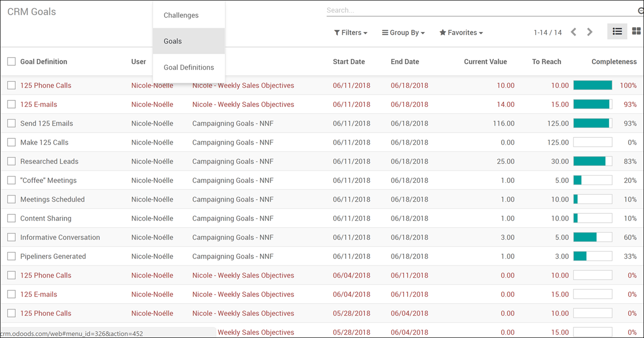The width and height of the screenshot is (644, 338).
Task: Select all goals with the header checkbox
Action: click(x=11, y=61)
